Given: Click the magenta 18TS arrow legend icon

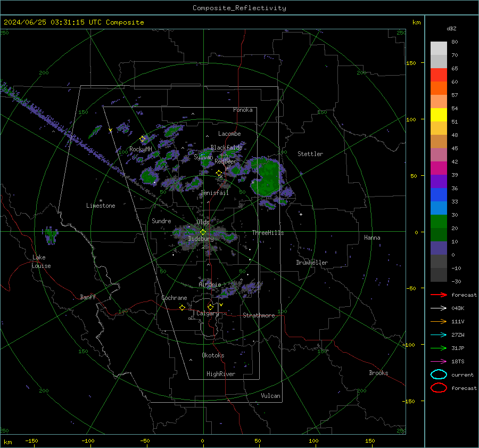Looking at the screenshot, I should coord(439,362).
